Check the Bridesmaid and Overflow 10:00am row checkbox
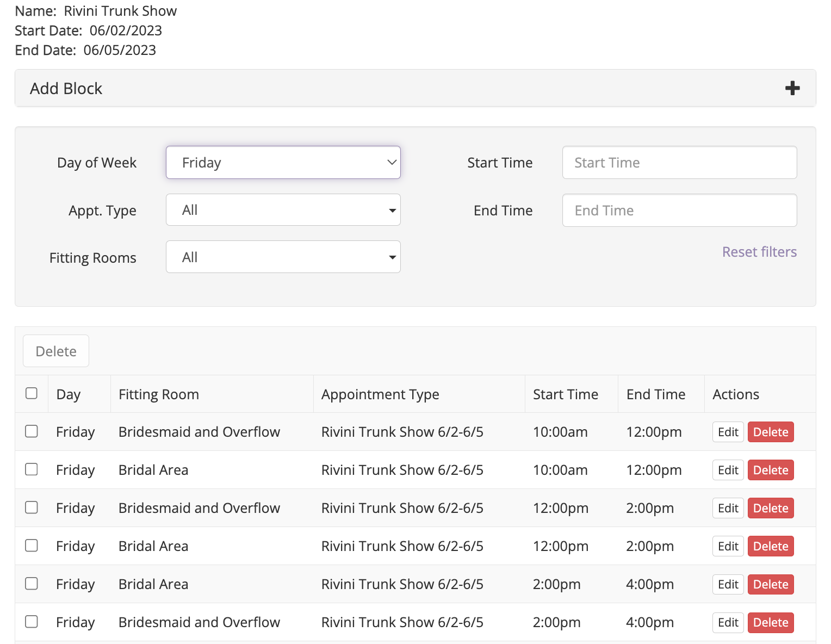This screenshot has height=644, width=831. pyautogui.click(x=32, y=431)
